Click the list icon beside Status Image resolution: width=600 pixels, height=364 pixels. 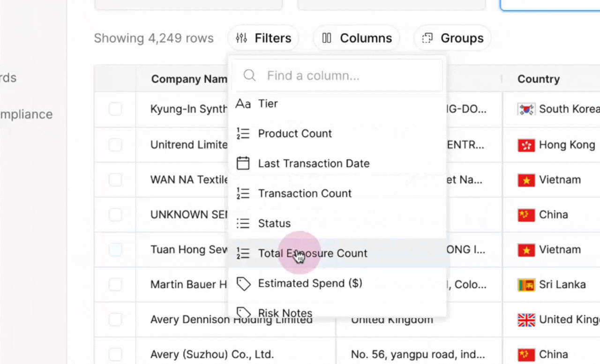(243, 223)
